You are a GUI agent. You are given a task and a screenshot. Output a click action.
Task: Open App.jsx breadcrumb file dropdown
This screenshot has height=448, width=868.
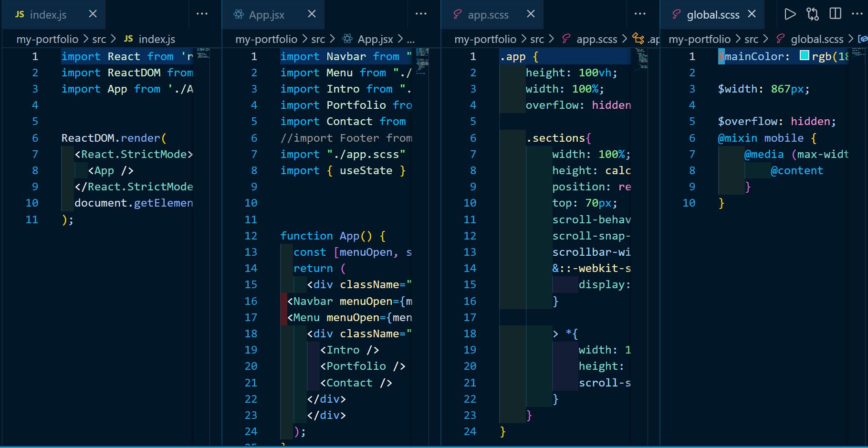375,39
